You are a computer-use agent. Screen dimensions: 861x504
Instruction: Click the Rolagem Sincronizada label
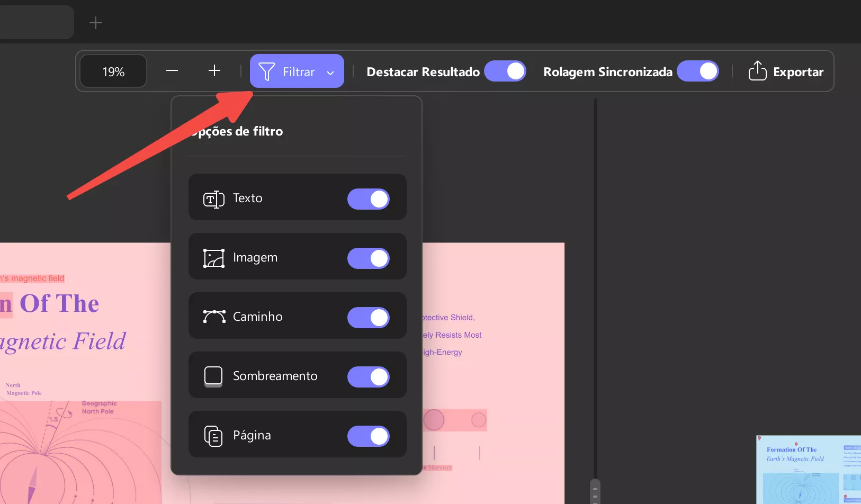pyautogui.click(x=608, y=72)
